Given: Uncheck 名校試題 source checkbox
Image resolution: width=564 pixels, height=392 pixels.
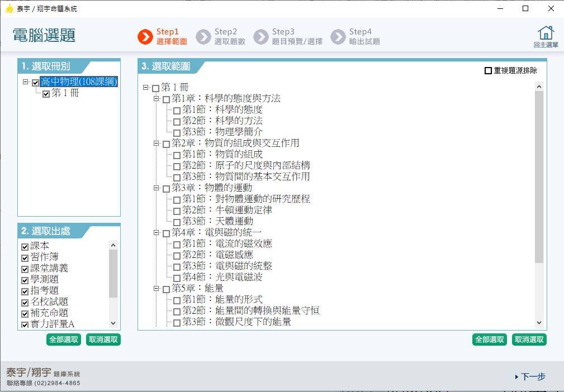Looking at the screenshot, I should tap(25, 303).
